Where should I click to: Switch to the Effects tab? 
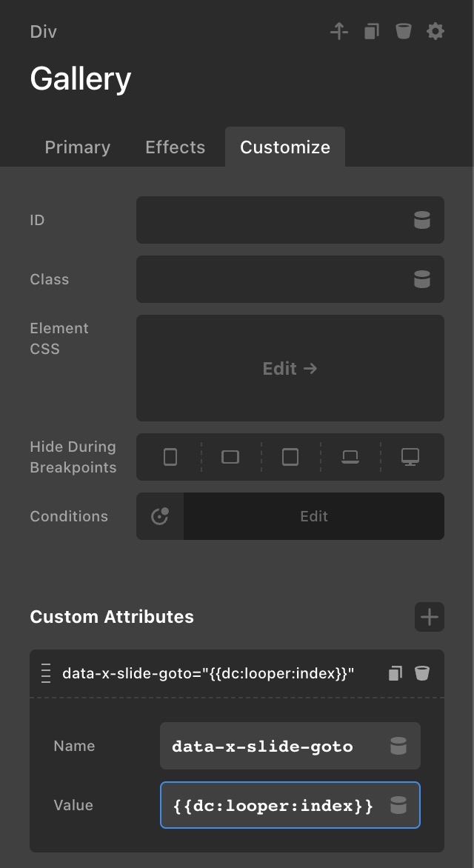click(175, 147)
